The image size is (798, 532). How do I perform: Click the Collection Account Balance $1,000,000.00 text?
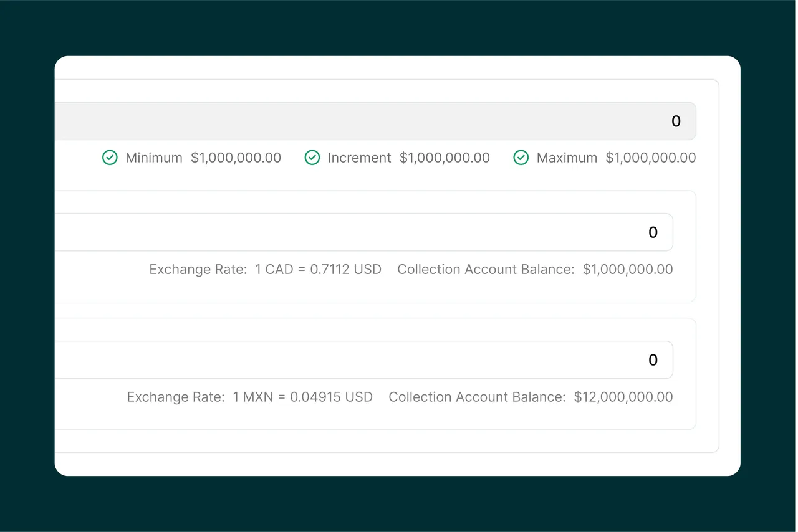(x=535, y=270)
